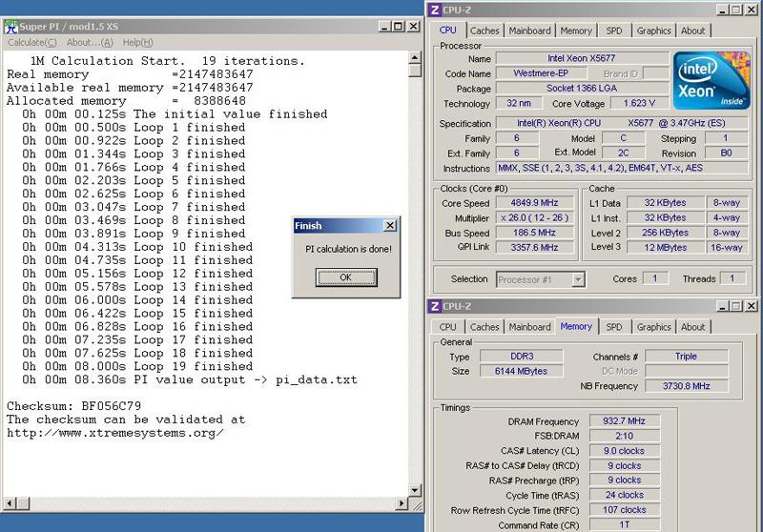Open the Help menu in Super PI
Image resolution: width=763 pixels, height=532 pixels.
[137, 43]
